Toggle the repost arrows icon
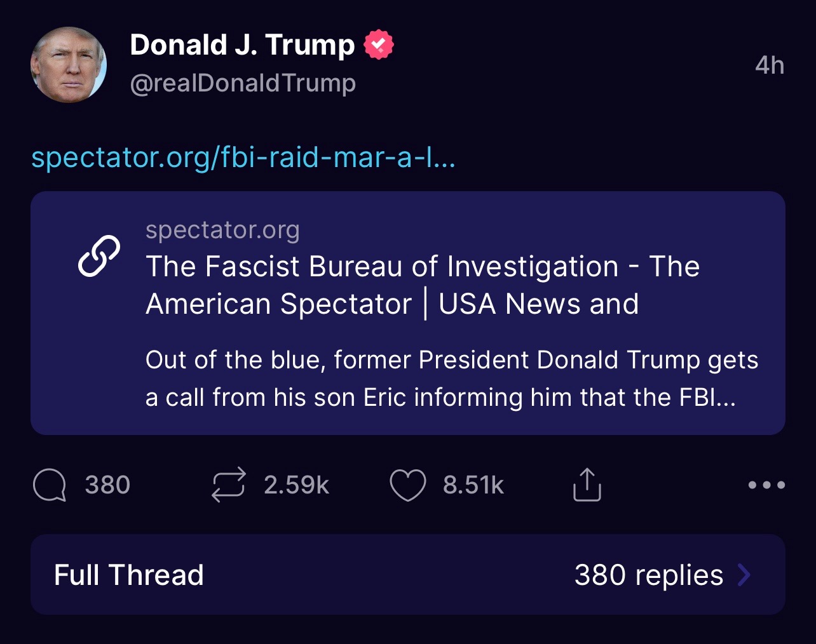Viewport: 816px width, 644px height. (x=228, y=485)
